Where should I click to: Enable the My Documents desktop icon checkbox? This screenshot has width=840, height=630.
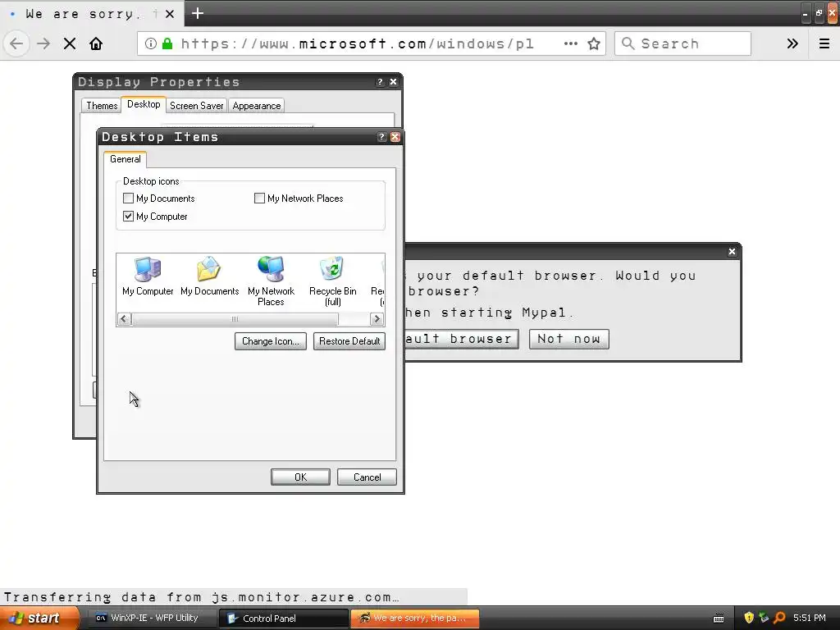(128, 199)
